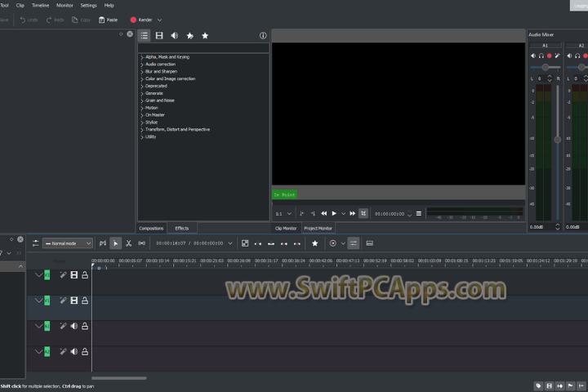Set zone out point in monitor

[x=313, y=213]
